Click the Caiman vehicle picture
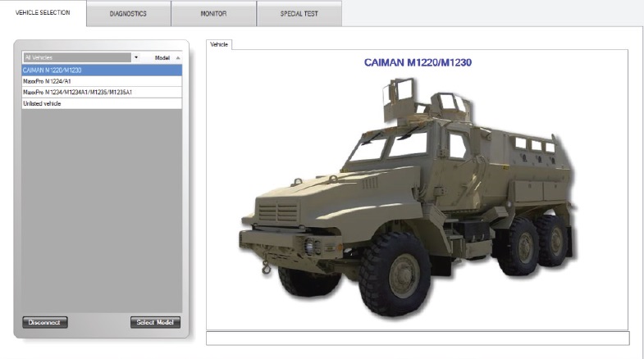 pyautogui.click(x=408, y=198)
